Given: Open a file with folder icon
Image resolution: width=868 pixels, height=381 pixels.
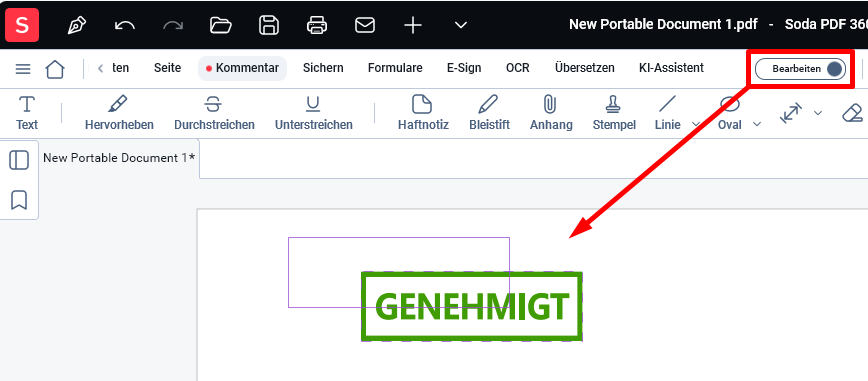Looking at the screenshot, I should pos(221,25).
